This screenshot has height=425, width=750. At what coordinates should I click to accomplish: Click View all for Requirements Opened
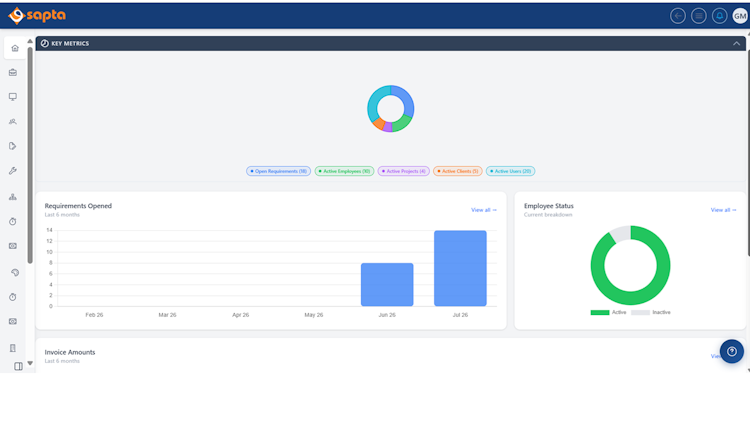coord(484,210)
